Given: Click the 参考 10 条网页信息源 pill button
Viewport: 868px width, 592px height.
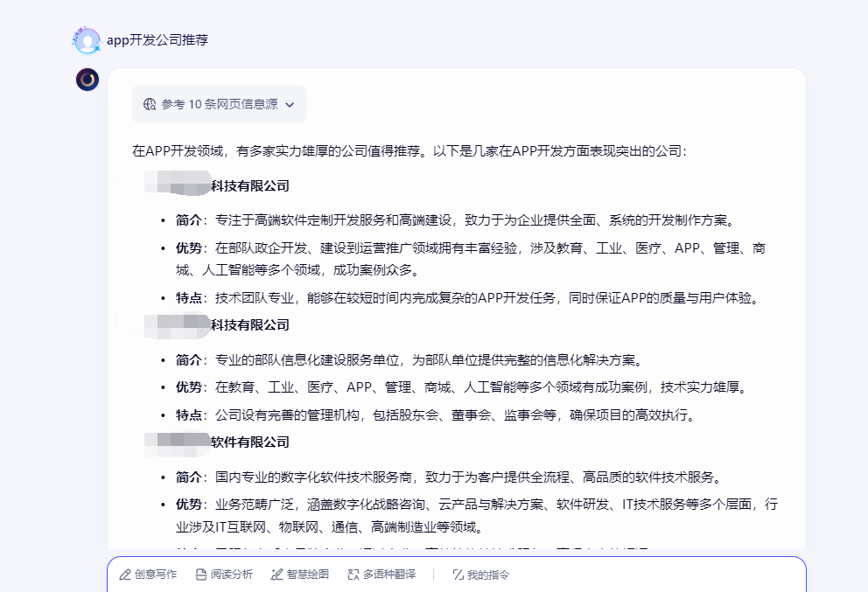Looking at the screenshot, I should [x=219, y=103].
